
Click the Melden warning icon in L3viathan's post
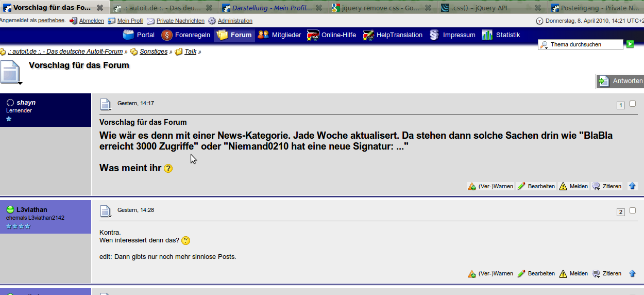(x=563, y=273)
